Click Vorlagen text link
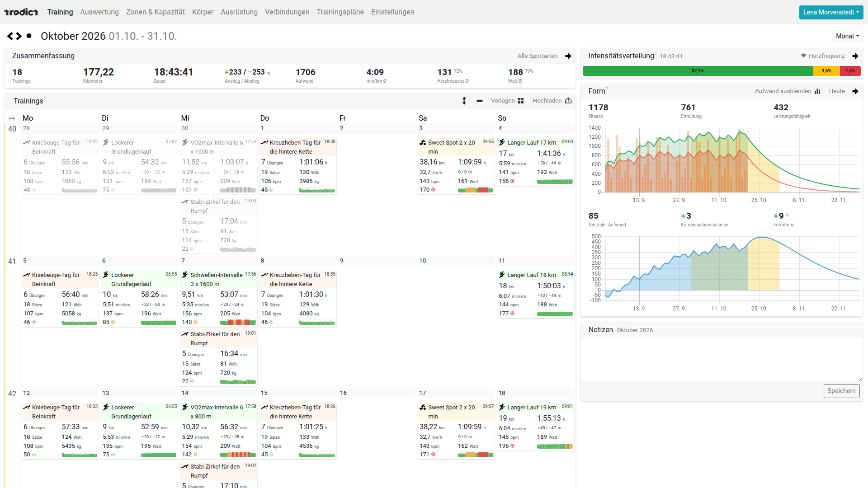 pyautogui.click(x=503, y=101)
